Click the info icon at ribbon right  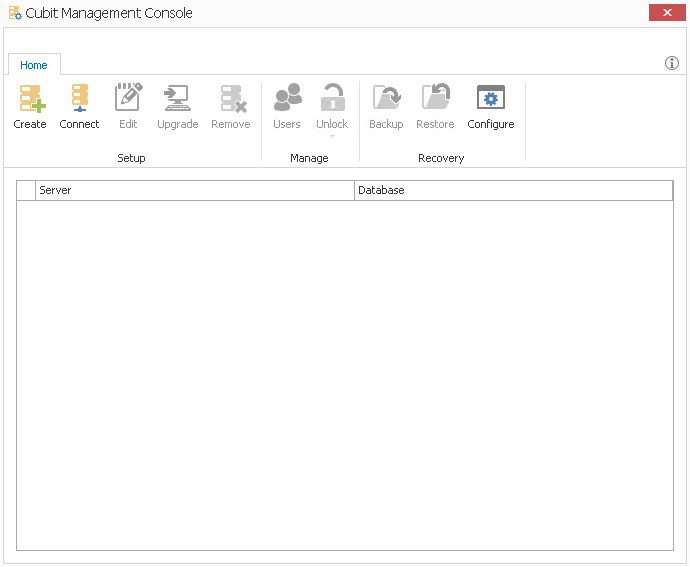coord(672,64)
